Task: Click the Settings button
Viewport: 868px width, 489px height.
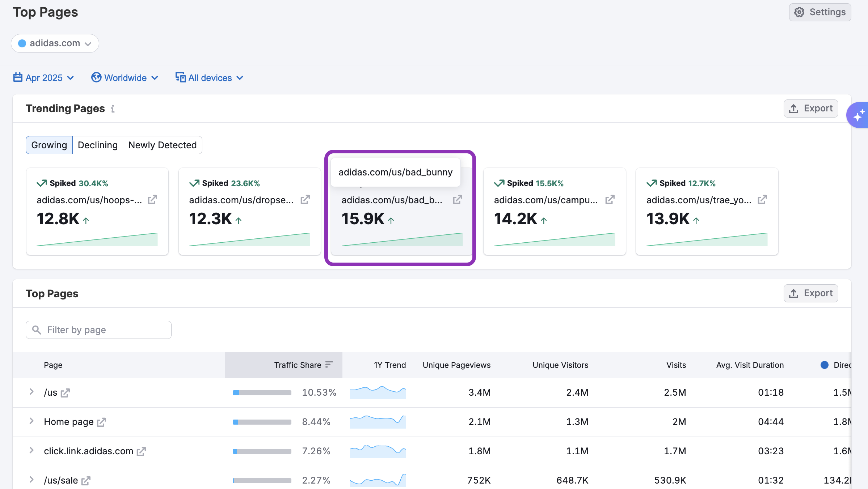Action: (x=820, y=12)
